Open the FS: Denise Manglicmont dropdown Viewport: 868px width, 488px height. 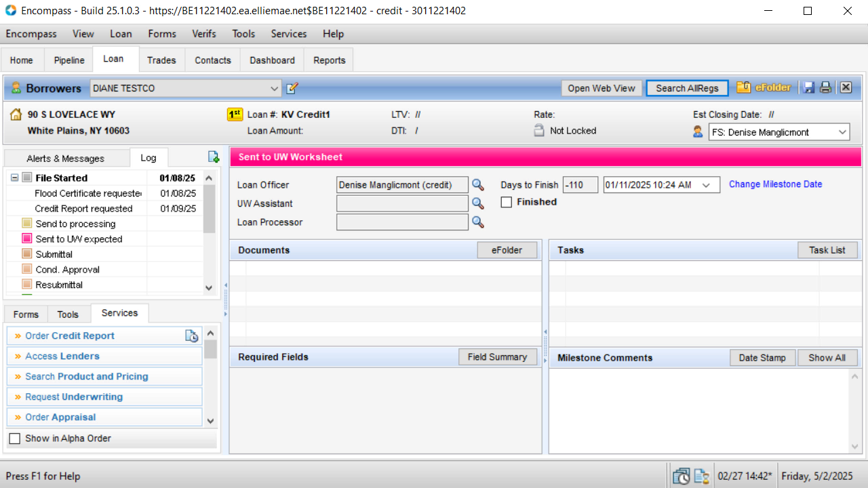(842, 132)
